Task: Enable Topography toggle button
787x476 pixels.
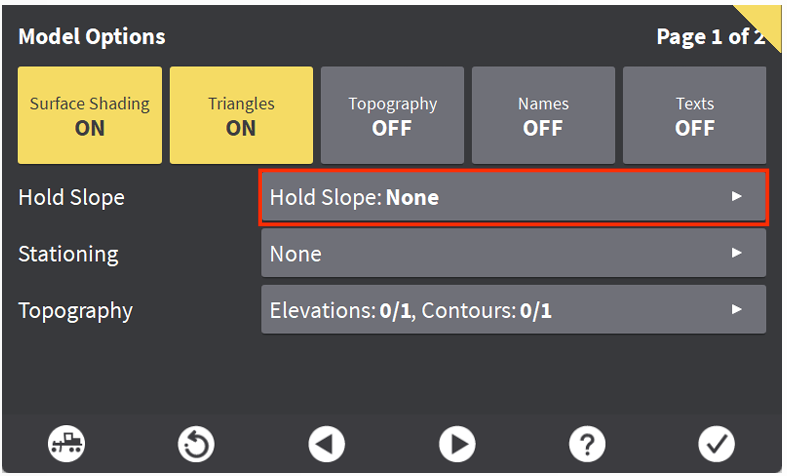Action: point(392,115)
